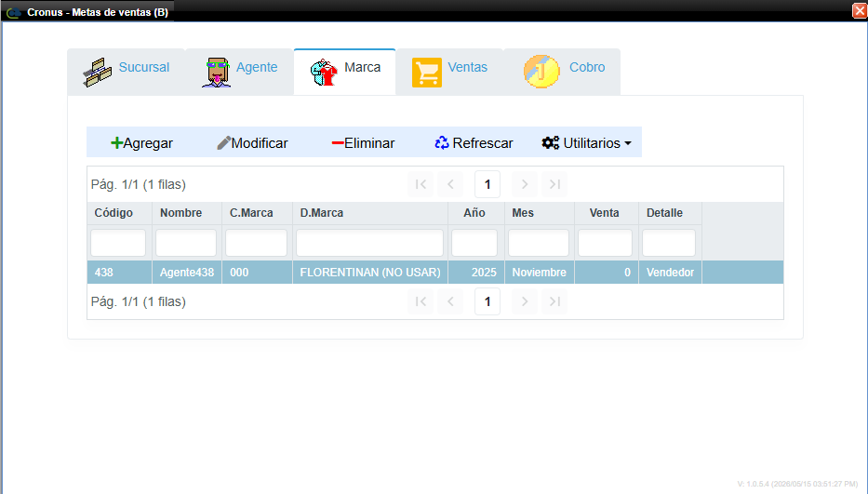The width and height of the screenshot is (868, 494).
Task: Go to last page in top pager
Action: point(554,184)
